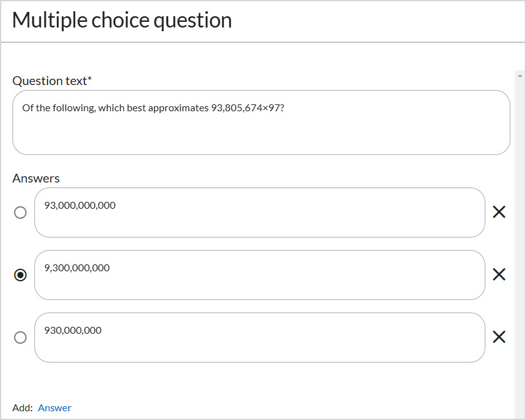Click the scrollbar up arrow
Screen dimensions: 526x420
click(520, 75)
